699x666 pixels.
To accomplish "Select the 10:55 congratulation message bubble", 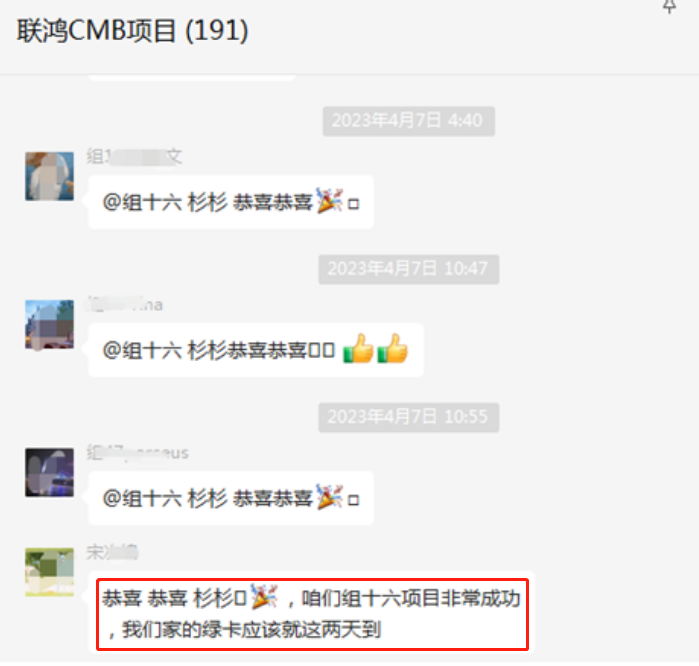I will tap(231, 498).
